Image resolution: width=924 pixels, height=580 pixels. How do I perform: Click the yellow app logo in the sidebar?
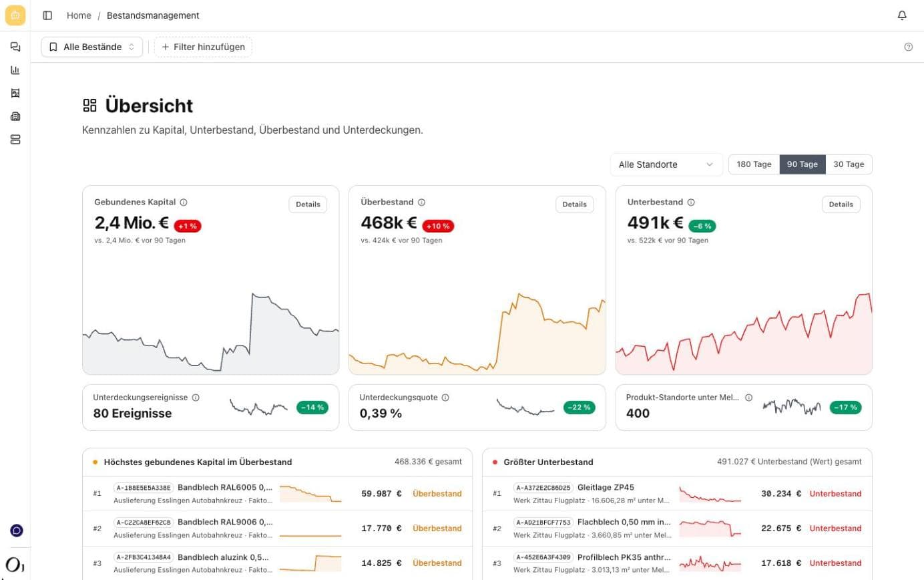(15, 15)
